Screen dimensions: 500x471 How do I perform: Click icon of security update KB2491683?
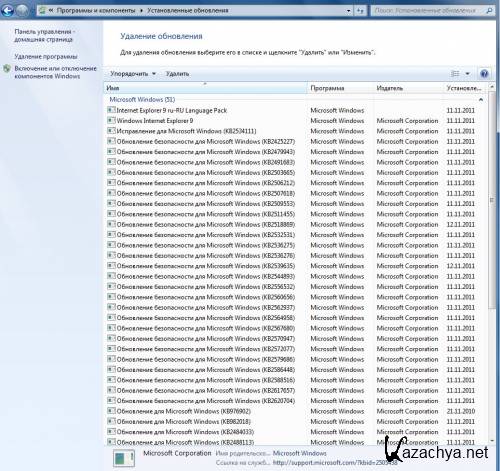coord(111,162)
